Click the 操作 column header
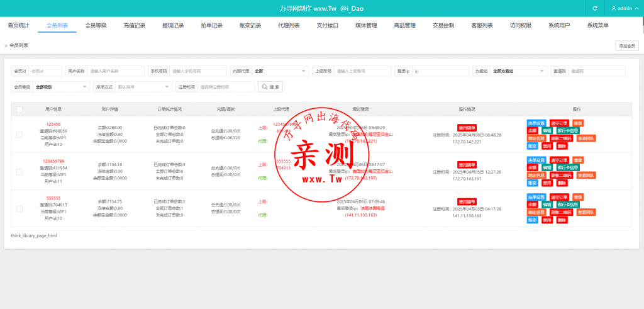The image size is (644, 309). click(577, 110)
